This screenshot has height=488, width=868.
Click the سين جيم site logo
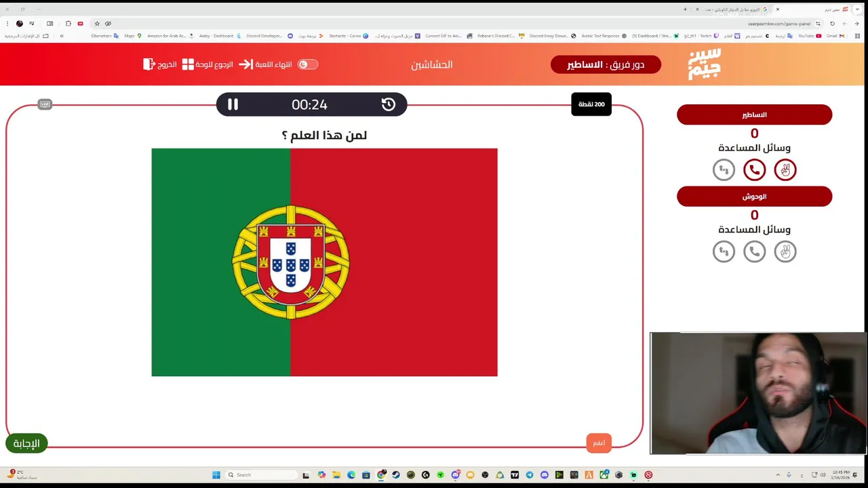click(705, 64)
